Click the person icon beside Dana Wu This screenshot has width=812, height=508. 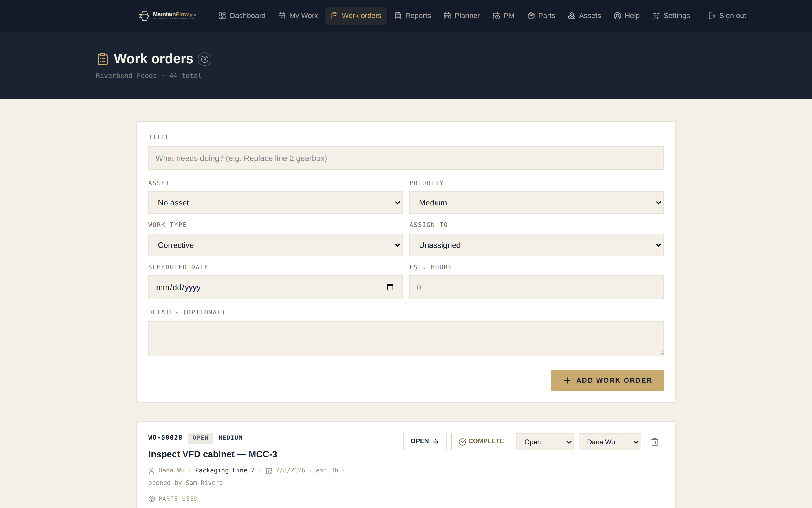coord(152,471)
